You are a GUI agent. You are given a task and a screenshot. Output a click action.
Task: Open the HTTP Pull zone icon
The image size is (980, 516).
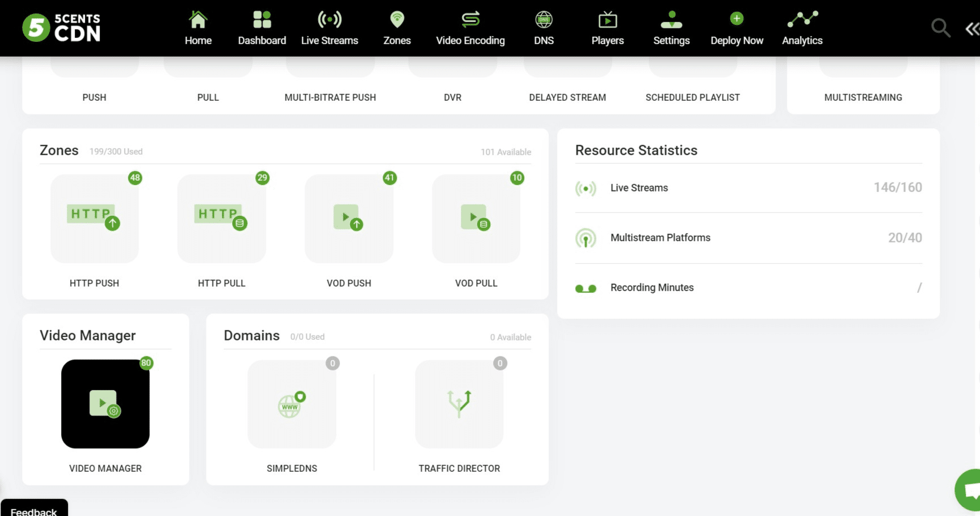pos(221,219)
